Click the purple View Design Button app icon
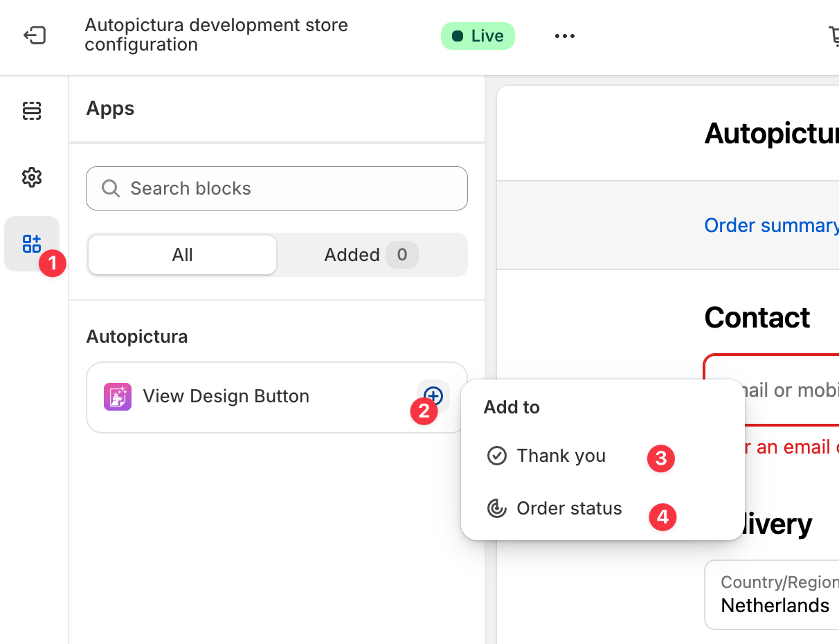 pos(118,396)
